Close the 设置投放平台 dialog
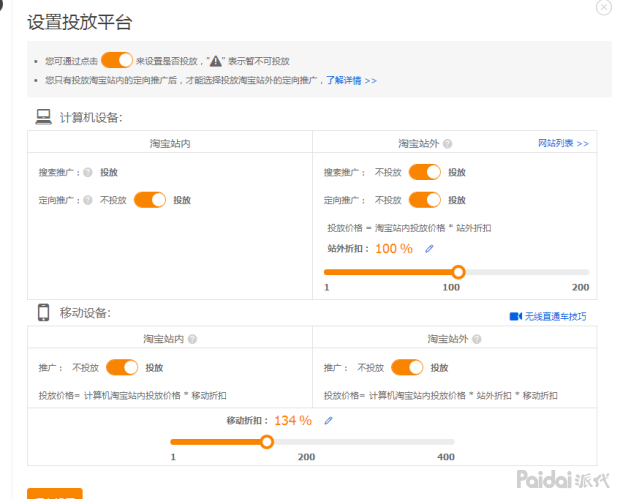 (603, 7)
